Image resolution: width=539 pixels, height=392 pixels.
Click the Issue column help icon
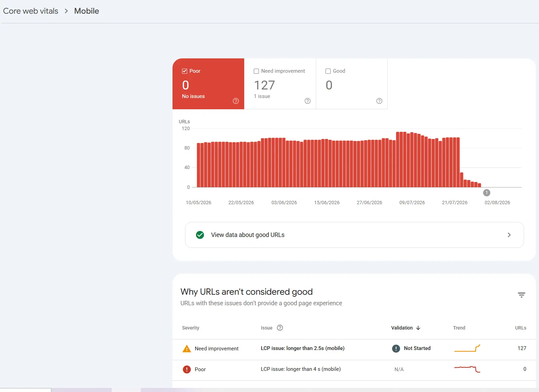pyautogui.click(x=280, y=327)
